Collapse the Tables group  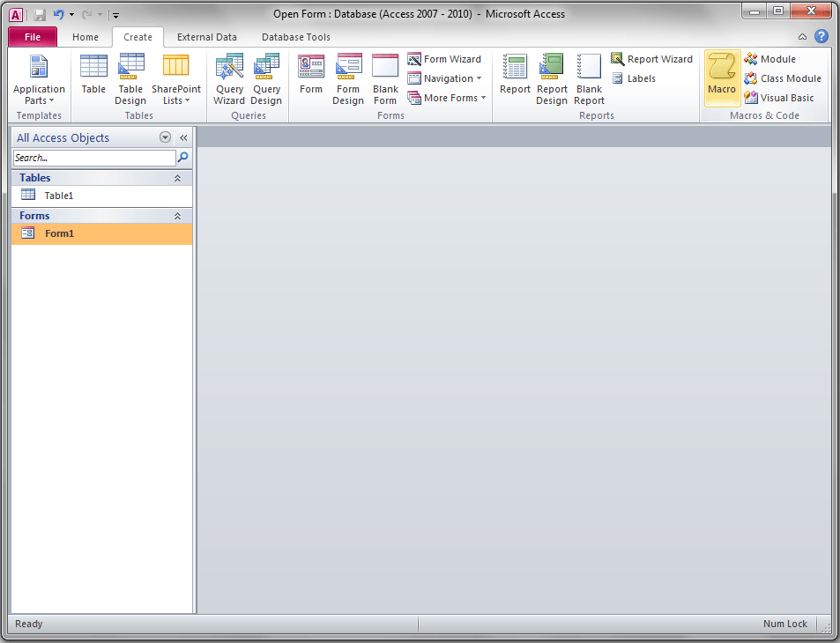pyautogui.click(x=177, y=178)
